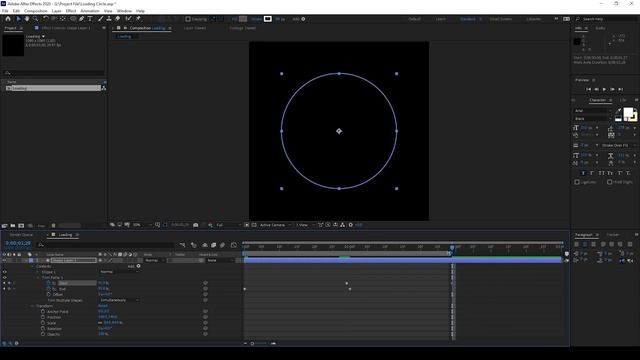This screenshot has height=360, width=640.
Task: Open the 1 View layout dropdown
Action: [305, 225]
